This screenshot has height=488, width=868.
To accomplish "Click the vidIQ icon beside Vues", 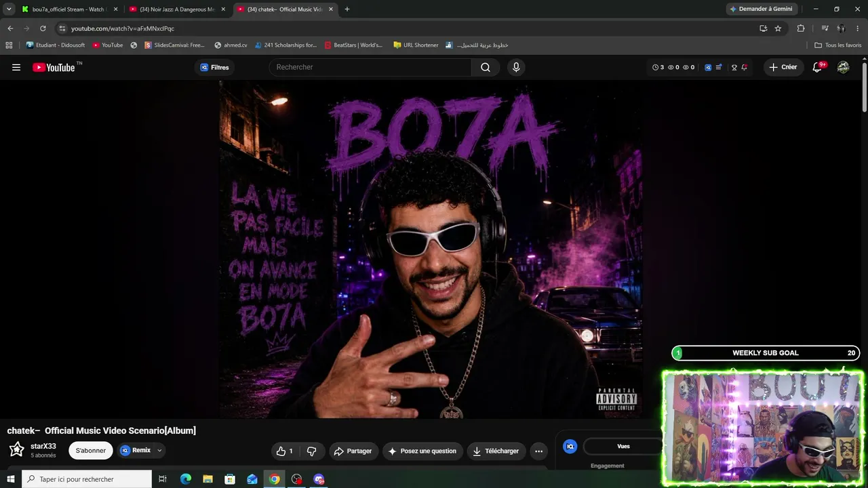I will pyautogui.click(x=570, y=446).
